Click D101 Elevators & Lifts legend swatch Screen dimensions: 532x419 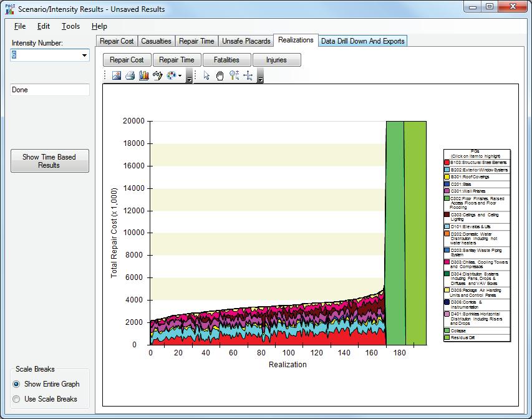click(x=447, y=226)
